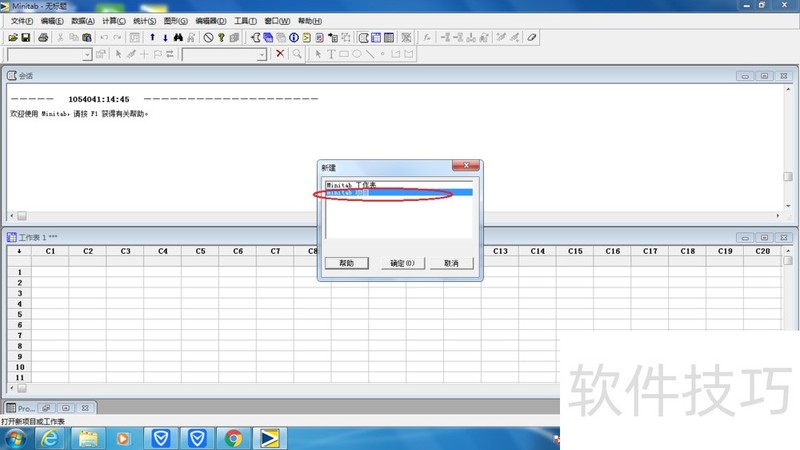This screenshot has width=800, height=450.
Task: Select the eraser icon at toolbar end
Action: point(532,38)
